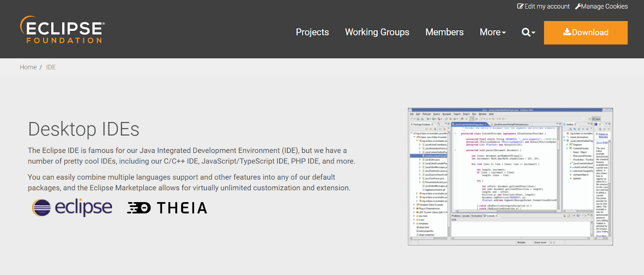Click the orange Download button
This screenshot has width=644, height=275.
click(x=586, y=33)
